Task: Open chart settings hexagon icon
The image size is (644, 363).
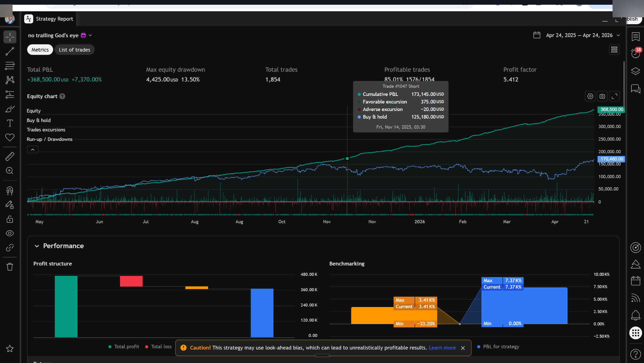Action: tap(590, 96)
